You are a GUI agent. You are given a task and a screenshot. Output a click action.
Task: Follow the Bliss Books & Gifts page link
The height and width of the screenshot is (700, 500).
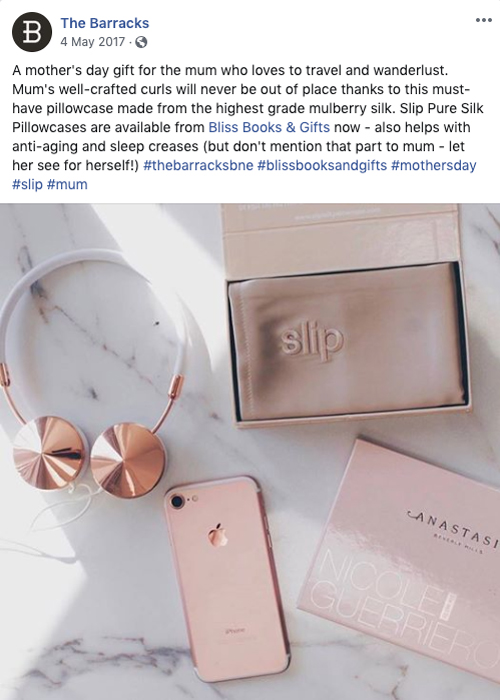269,128
